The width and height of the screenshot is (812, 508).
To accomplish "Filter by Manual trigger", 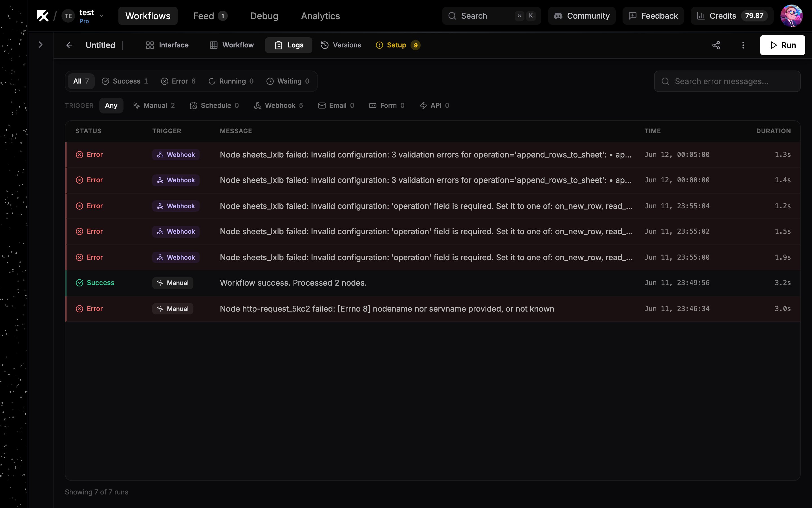I will point(154,106).
